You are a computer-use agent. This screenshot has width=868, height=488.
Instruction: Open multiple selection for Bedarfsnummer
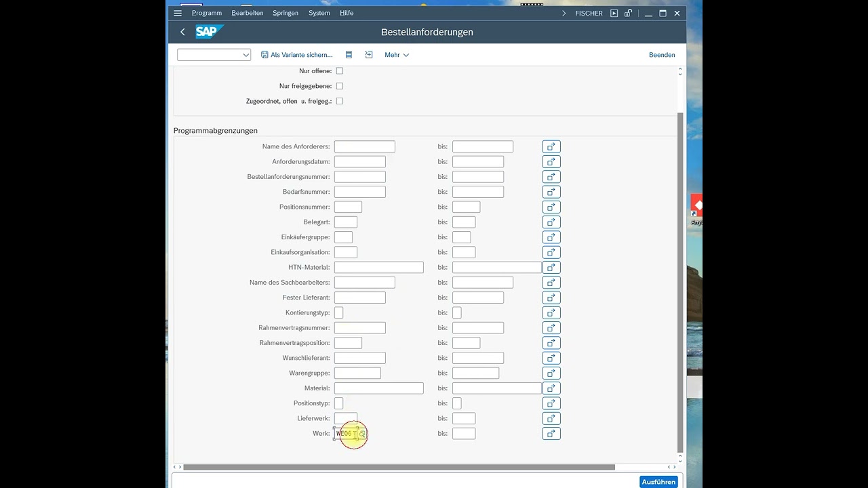coord(551,192)
